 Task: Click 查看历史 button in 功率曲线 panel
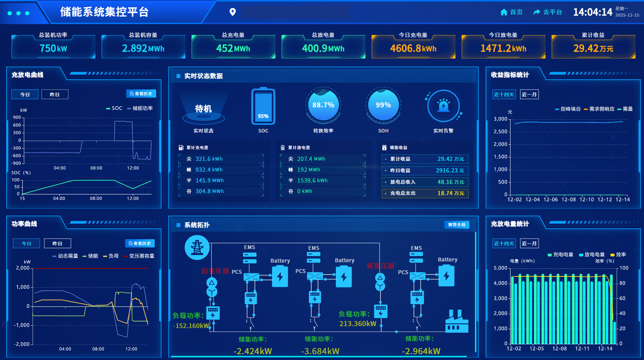(x=140, y=243)
